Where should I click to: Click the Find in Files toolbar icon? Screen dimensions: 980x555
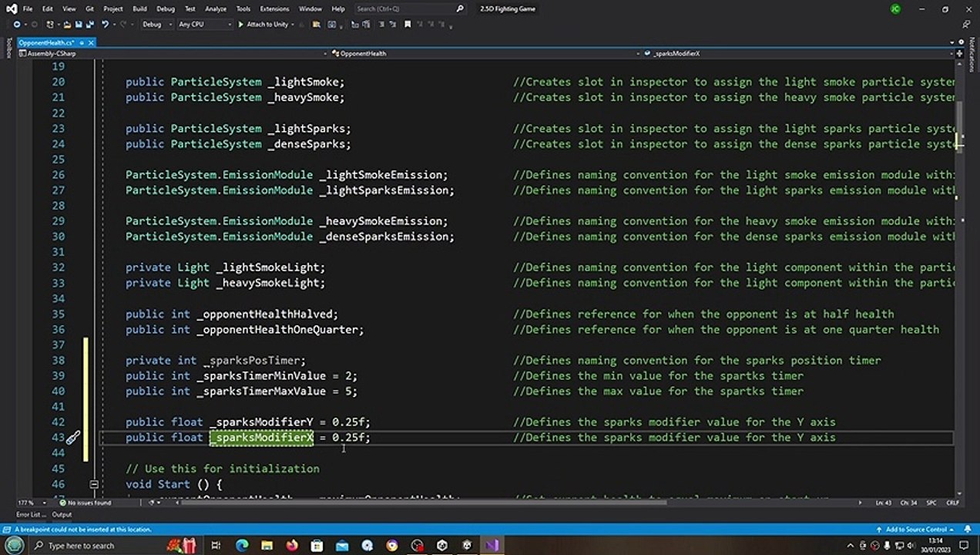[316, 24]
